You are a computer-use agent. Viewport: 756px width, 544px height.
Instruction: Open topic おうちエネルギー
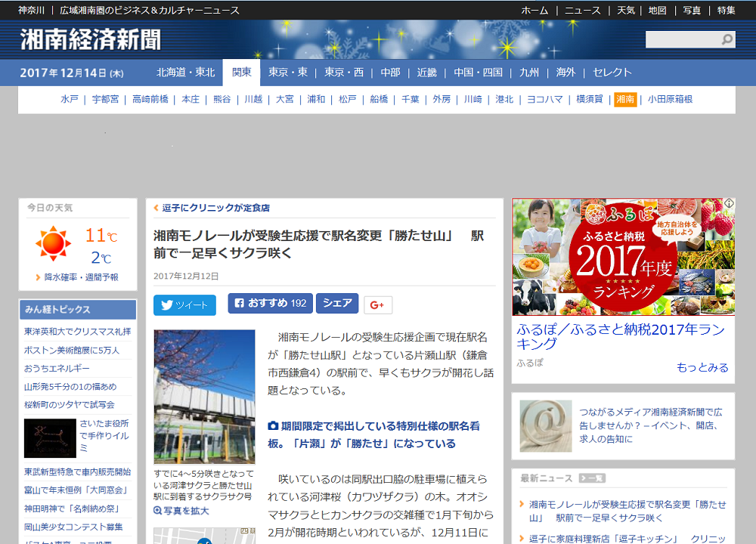click(x=57, y=369)
